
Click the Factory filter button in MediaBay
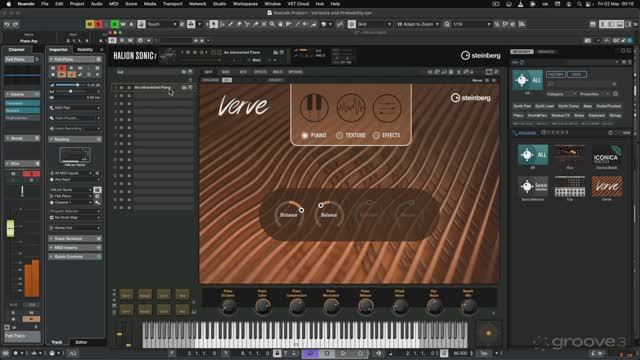coord(556,74)
